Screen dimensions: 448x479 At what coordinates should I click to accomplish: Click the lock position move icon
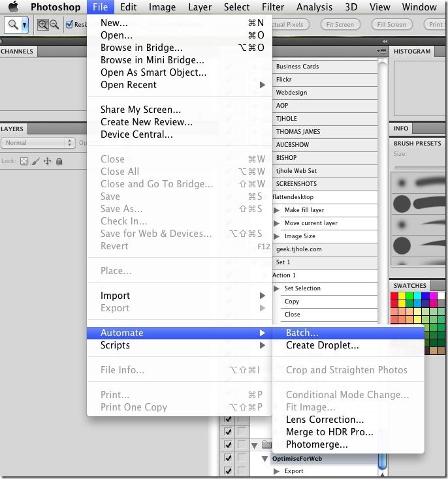[x=48, y=161]
